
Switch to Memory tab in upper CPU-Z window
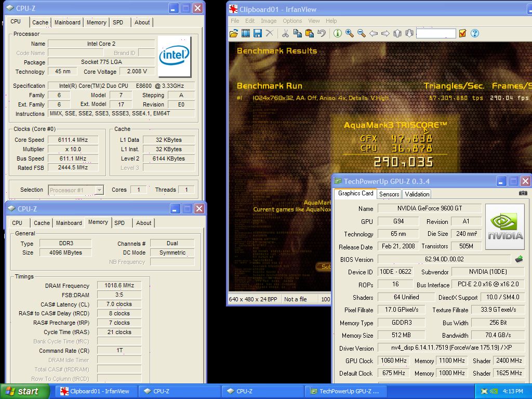click(96, 22)
